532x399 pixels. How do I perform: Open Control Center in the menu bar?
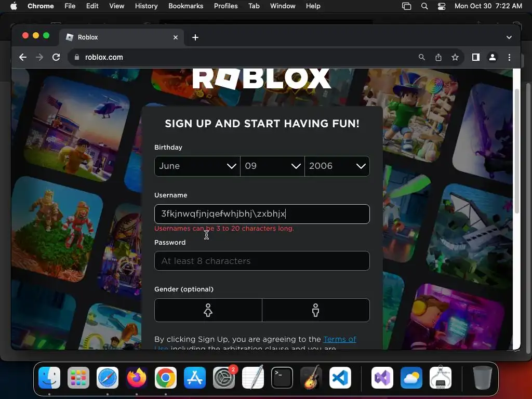442,6
